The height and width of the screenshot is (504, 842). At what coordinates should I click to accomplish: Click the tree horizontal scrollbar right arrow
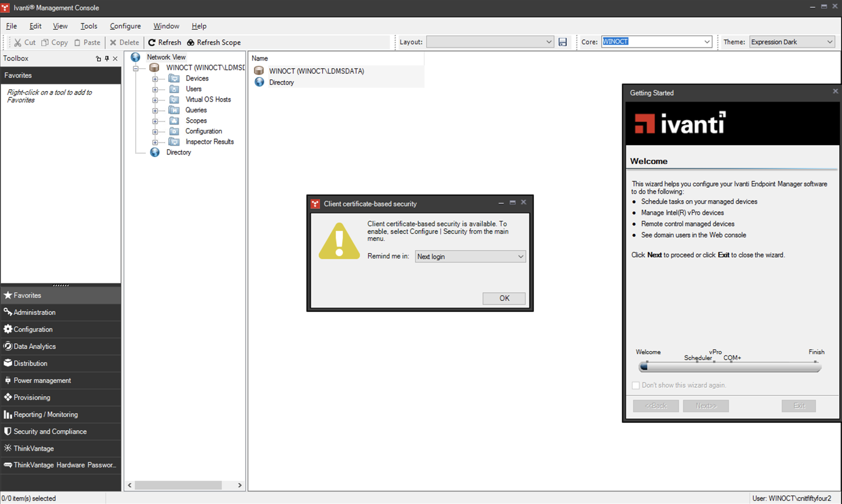(x=239, y=485)
